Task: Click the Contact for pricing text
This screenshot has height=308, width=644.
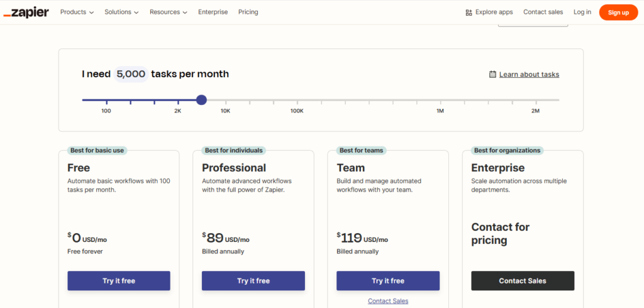Action: [x=501, y=234]
